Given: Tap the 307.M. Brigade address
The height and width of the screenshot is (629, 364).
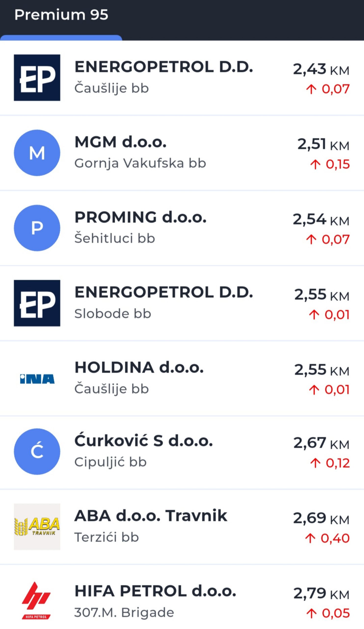Looking at the screenshot, I should coord(124,613).
